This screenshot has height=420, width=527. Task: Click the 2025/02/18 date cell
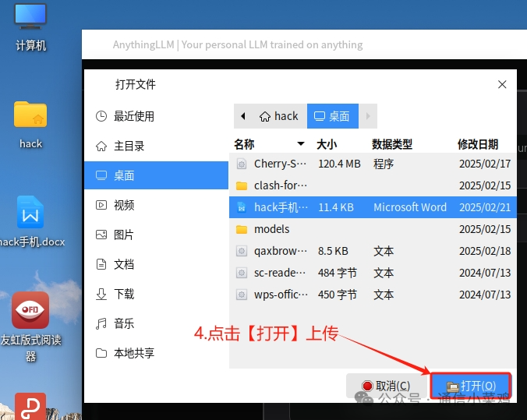pos(485,251)
